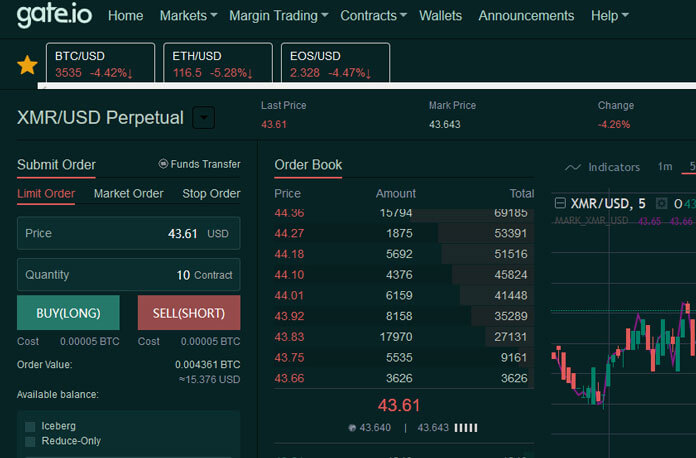Click the chart legend settings icon
Viewport: 696px width, 458px height.
click(x=661, y=203)
